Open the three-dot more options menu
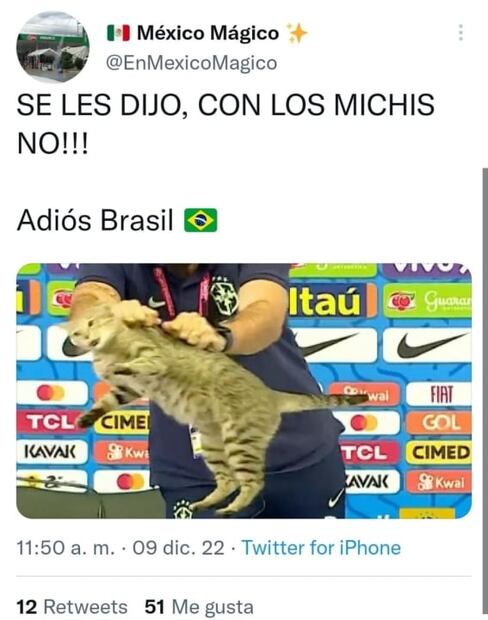Image resolution: width=488 pixels, height=620 pixels. 461,33
